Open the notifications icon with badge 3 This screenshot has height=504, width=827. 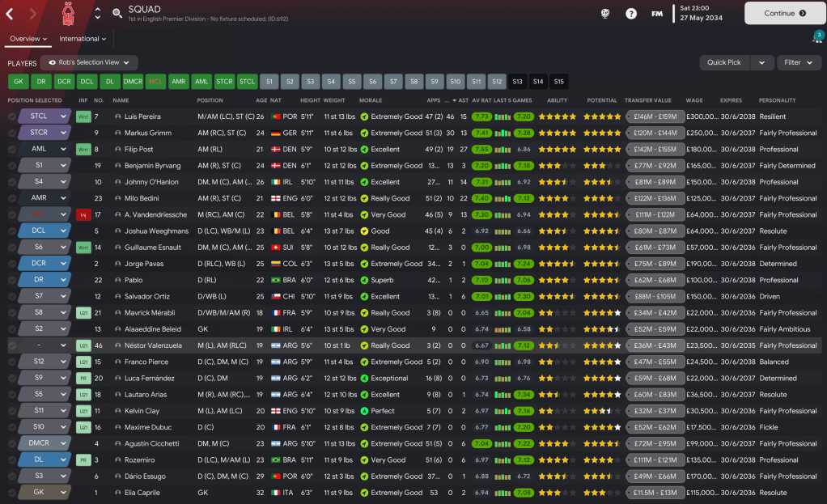point(817,37)
